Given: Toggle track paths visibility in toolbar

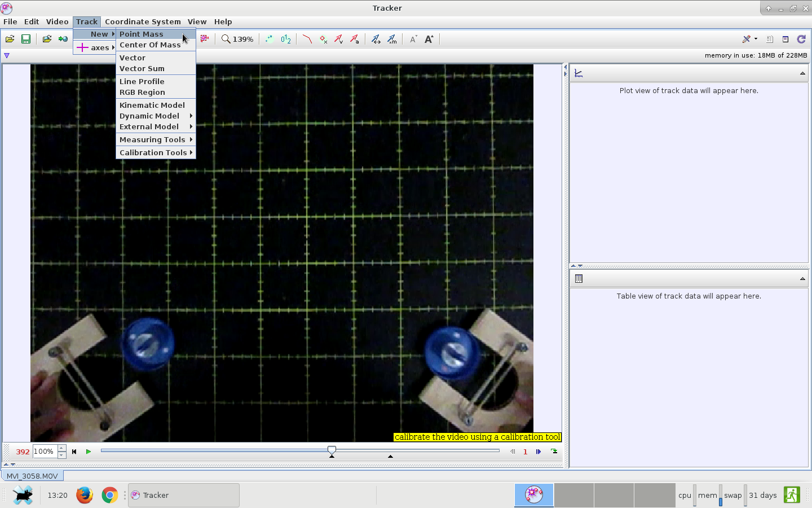Looking at the screenshot, I should pyautogui.click(x=307, y=39).
